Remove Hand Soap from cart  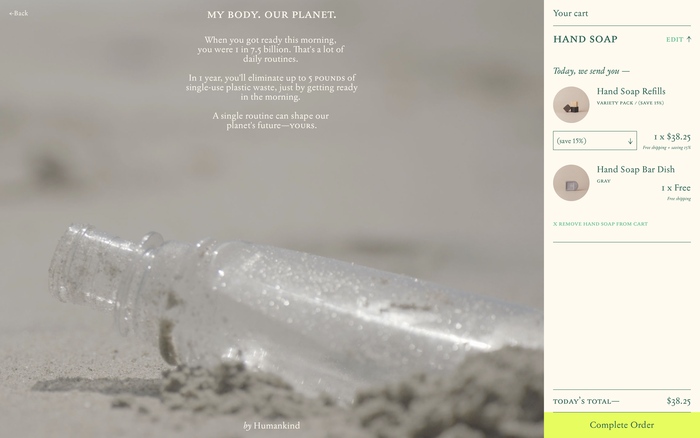click(600, 224)
